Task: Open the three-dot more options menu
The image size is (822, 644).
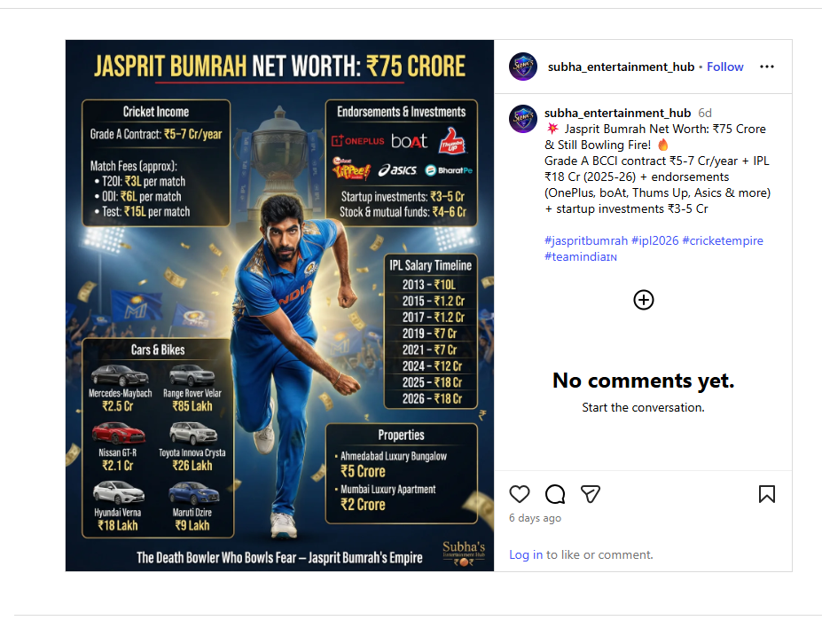Action: (x=766, y=67)
